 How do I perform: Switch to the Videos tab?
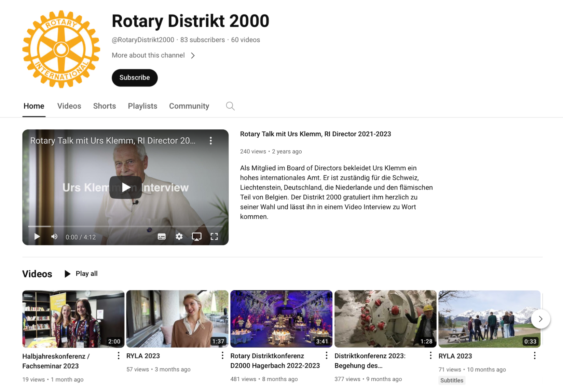pyautogui.click(x=69, y=106)
